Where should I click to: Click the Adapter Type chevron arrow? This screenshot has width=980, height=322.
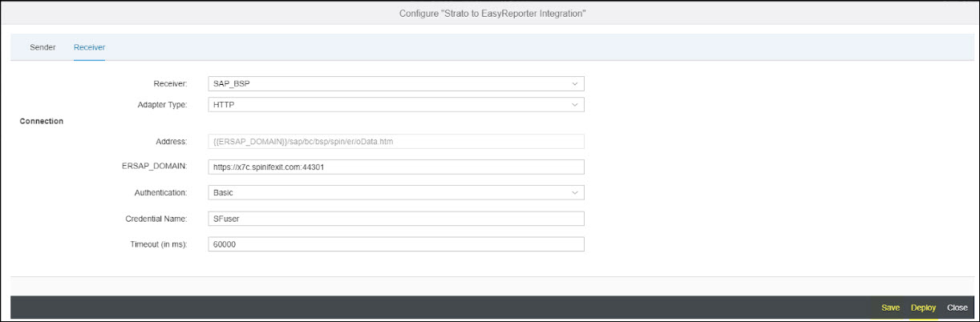pos(574,104)
